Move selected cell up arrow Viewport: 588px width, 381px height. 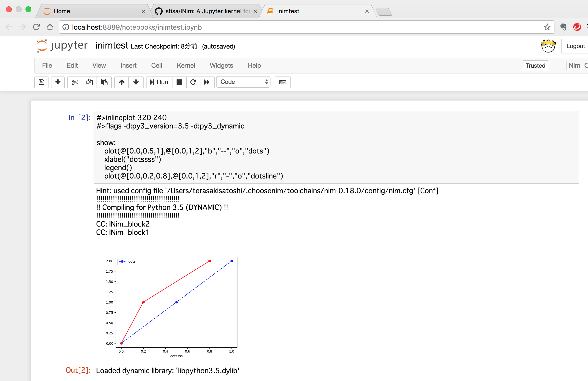122,82
